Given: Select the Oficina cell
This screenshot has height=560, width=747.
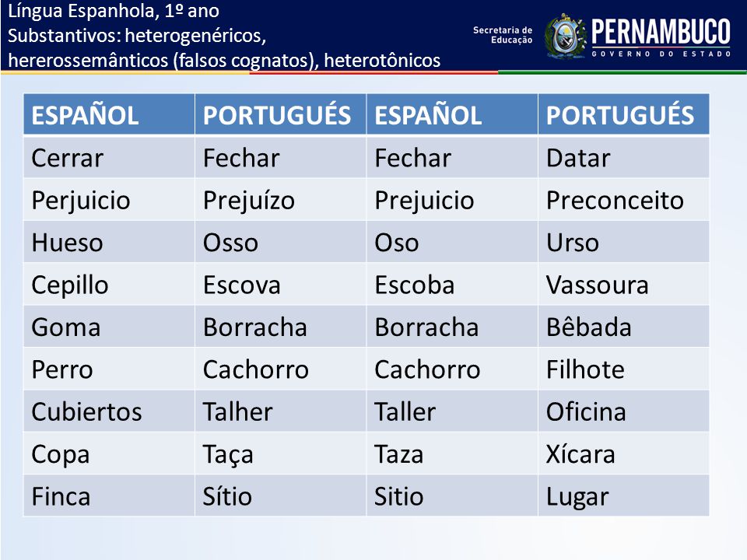Looking at the screenshot, I should pyautogui.click(x=623, y=411).
